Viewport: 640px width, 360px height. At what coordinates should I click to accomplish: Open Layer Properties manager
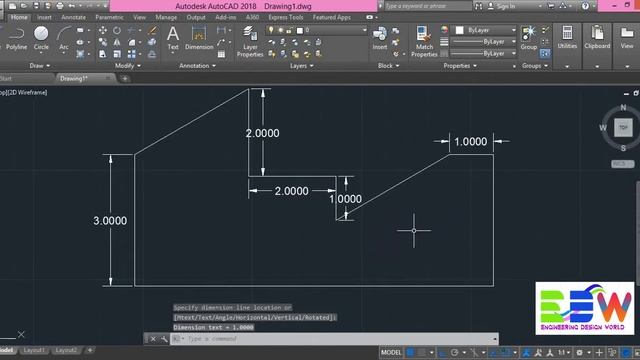click(x=250, y=42)
